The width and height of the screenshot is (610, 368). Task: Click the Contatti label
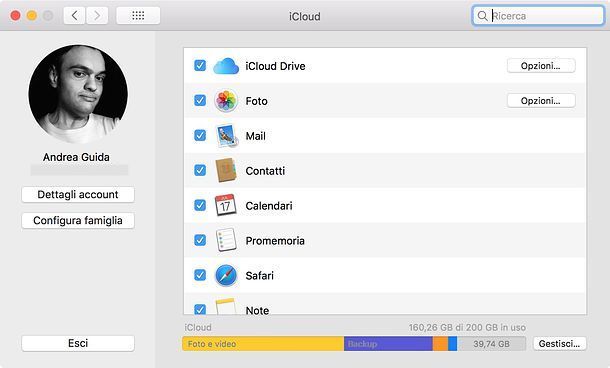coord(265,171)
